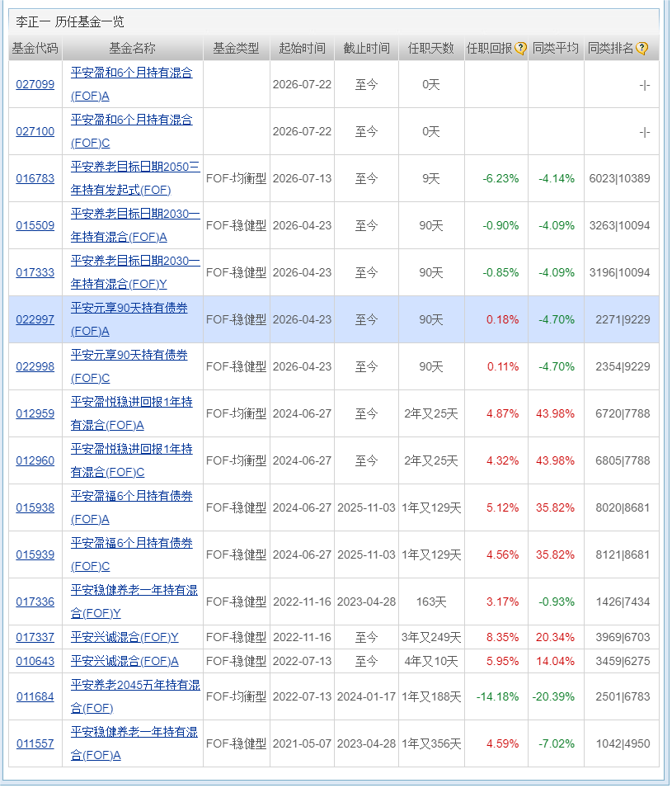The width and height of the screenshot is (672, 788).
Task: Select the 163天 tenure cell
Action: (431, 602)
